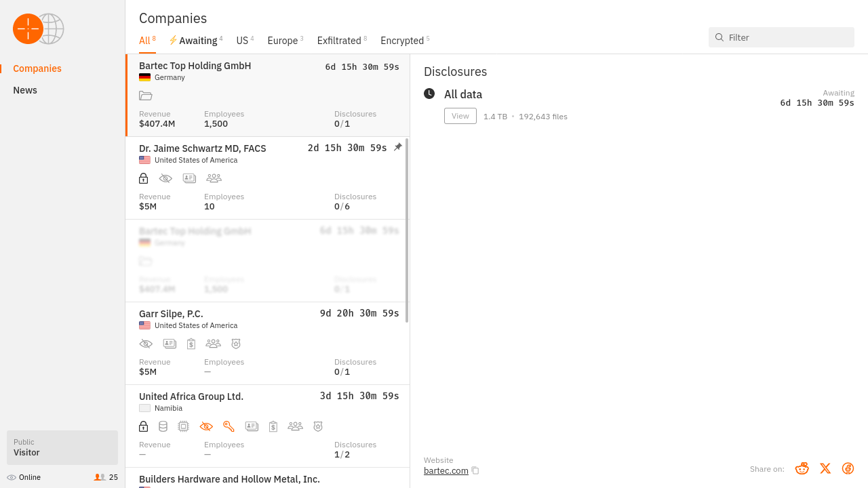The height and width of the screenshot is (488, 868).
Task: Share on Facebook
Action: (x=848, y=468)
